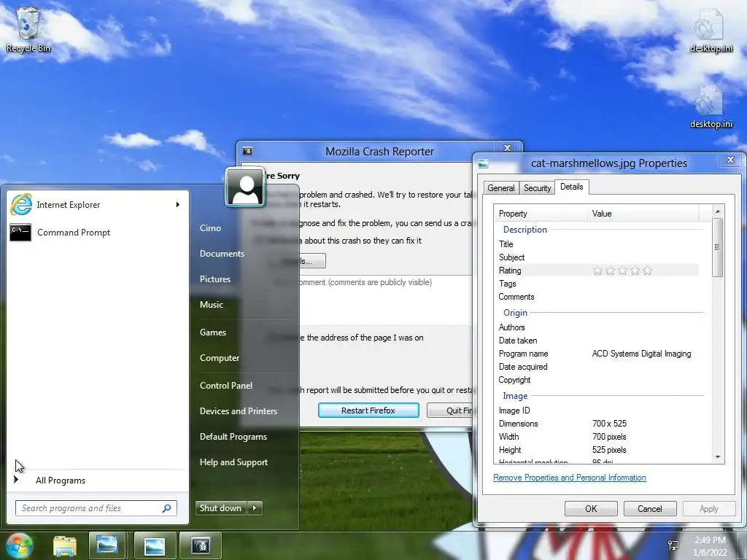This screenshot has height=560, width=747.
Task: Click the Details list scrollbar thumb
Action: click(x=718, y=247)
